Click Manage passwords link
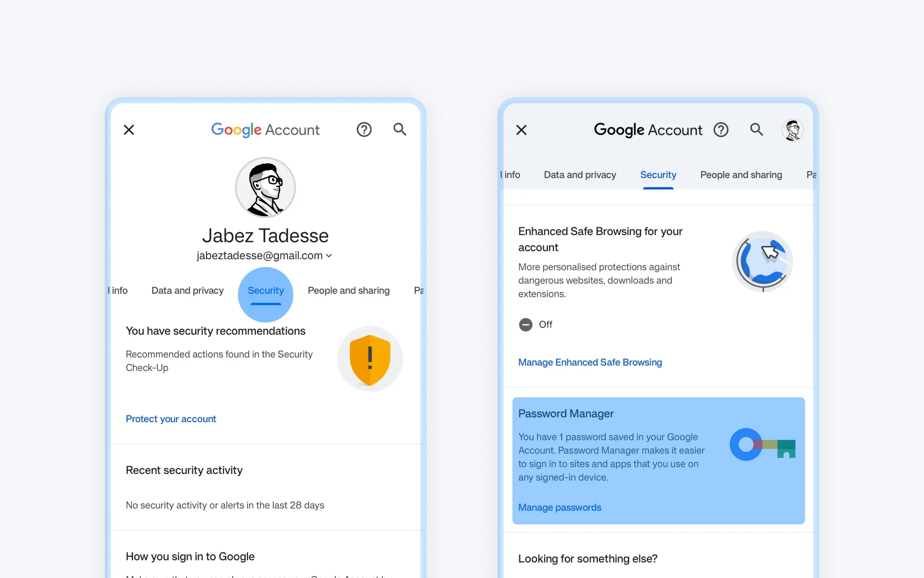This screenshot has height=578, width=924. pyautogui.click(x=559, y=507)
